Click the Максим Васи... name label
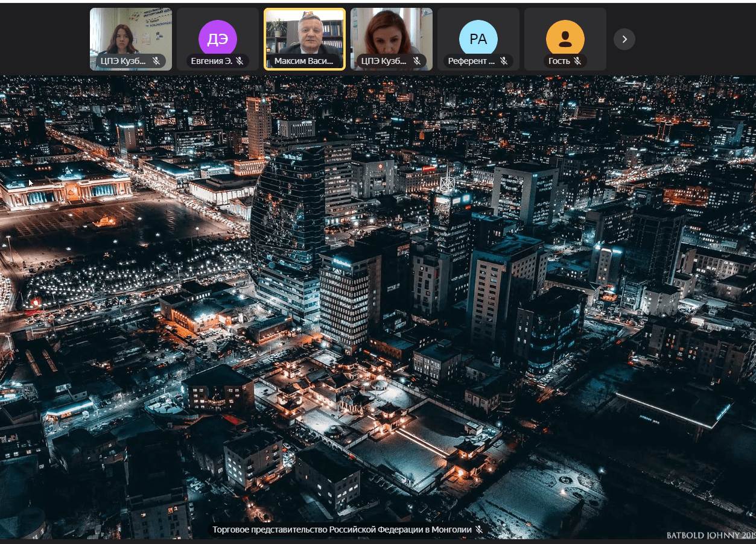Screen dimensions: 756x544 coord(303,61)
